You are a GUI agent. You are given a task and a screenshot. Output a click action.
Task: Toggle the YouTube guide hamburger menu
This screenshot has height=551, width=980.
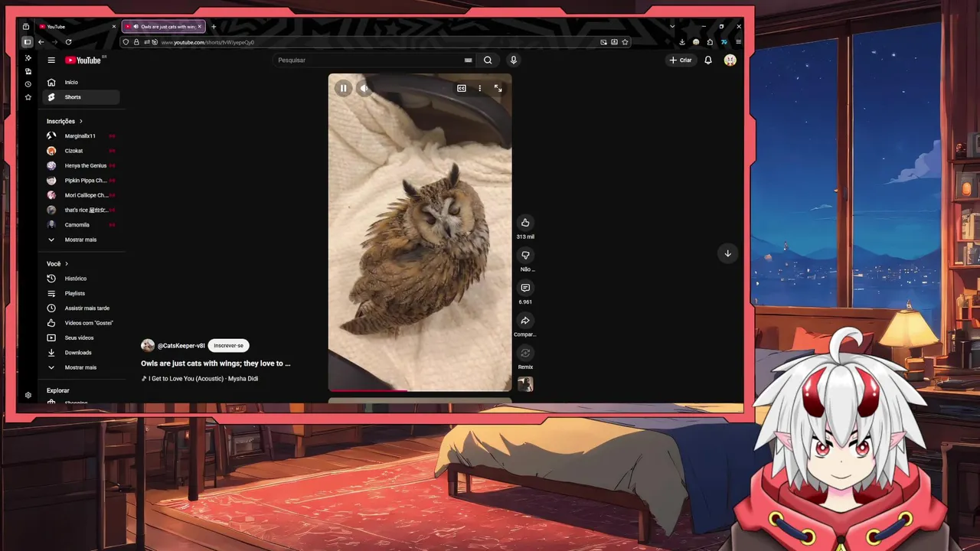[x=51, y=60]
